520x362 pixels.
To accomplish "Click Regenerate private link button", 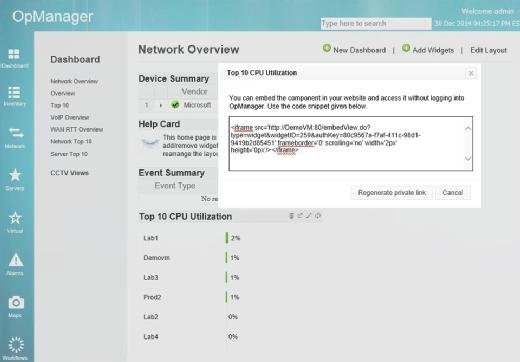I will click(392, 193).
